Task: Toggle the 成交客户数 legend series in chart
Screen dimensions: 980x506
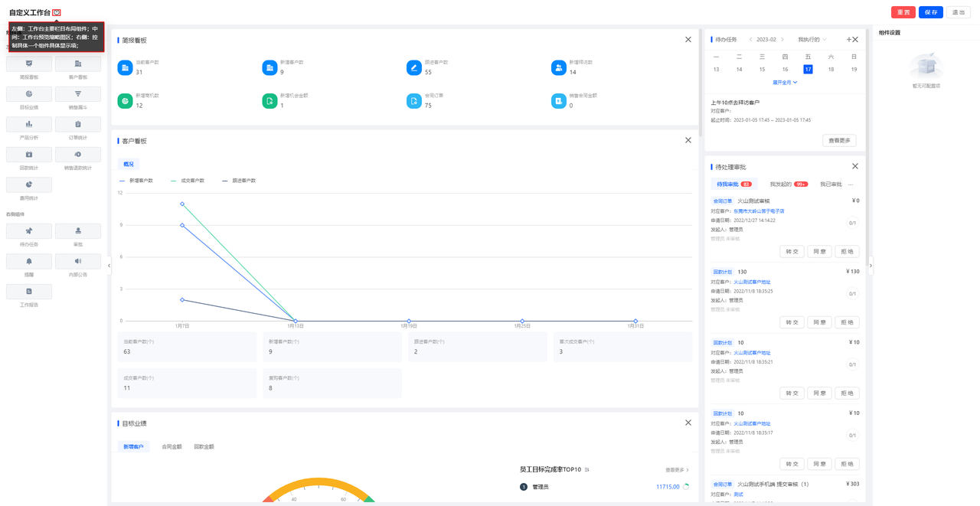Action: [188, 181]
